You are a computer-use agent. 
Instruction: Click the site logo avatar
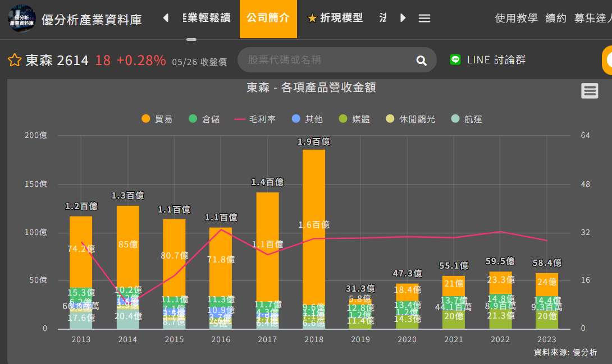[22, 19]
